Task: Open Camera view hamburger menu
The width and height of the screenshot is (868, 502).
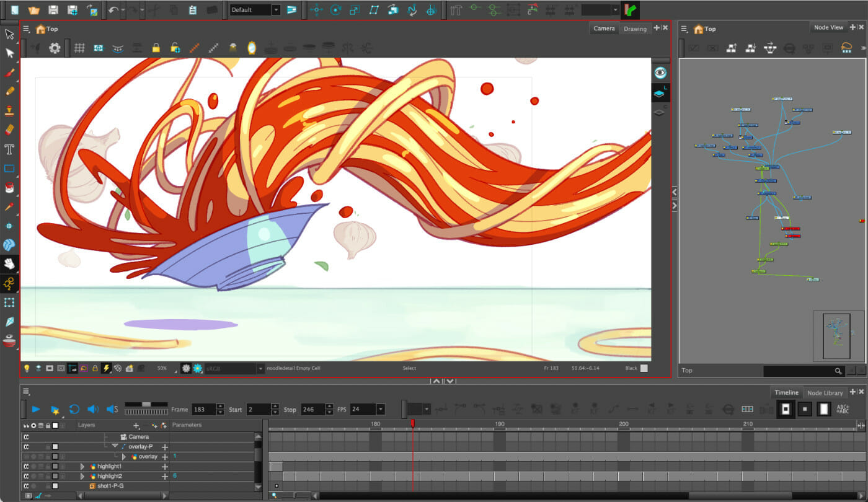Action: point(26,29)
